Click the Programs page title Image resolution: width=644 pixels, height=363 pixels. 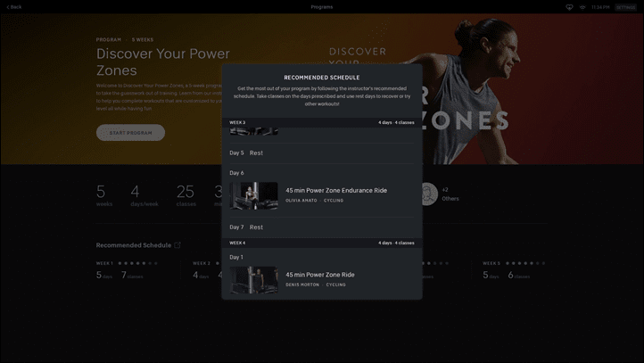[322, 7]
